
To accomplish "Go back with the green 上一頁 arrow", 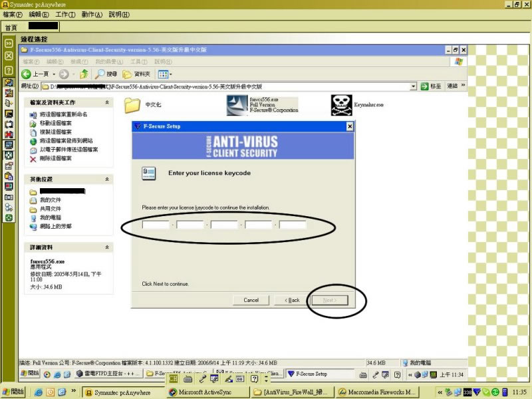I will tap(35, 74).
